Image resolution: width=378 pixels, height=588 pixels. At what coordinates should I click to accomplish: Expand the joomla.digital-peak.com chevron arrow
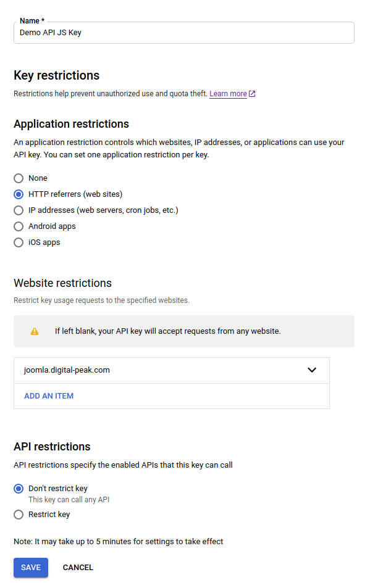tap(312, 370)
